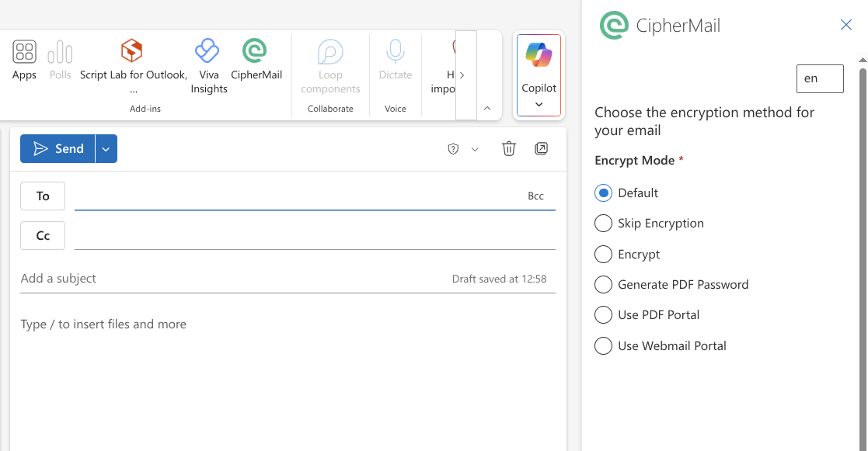Choose Generate PDF Password mode
This screenshot has width=868, height=451.
(x=603, y=284)
